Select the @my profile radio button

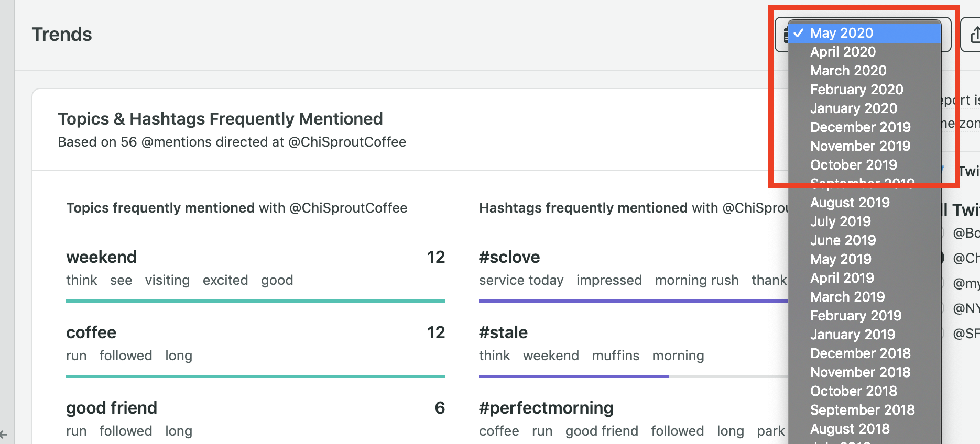pyautogui.click(x=943, y=283)
